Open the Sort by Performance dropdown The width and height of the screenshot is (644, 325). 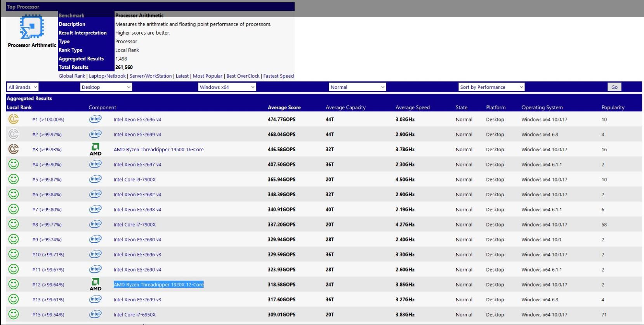point(491,87)
